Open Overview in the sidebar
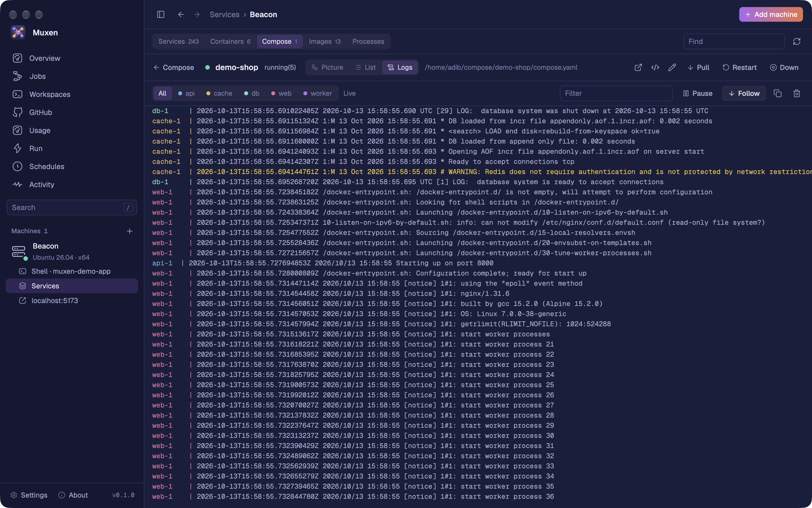Image resolution: width=812 pixels, height=508 pixels. [x=72, y=58]
